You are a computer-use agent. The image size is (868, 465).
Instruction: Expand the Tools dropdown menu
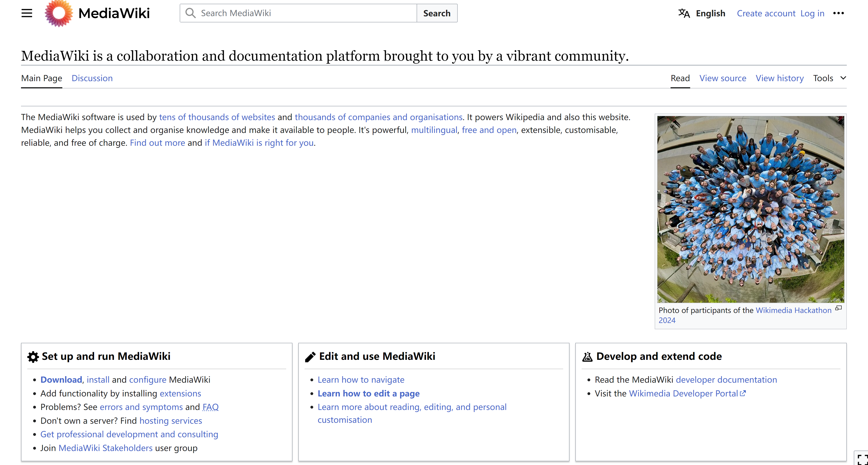pos(829,78)
